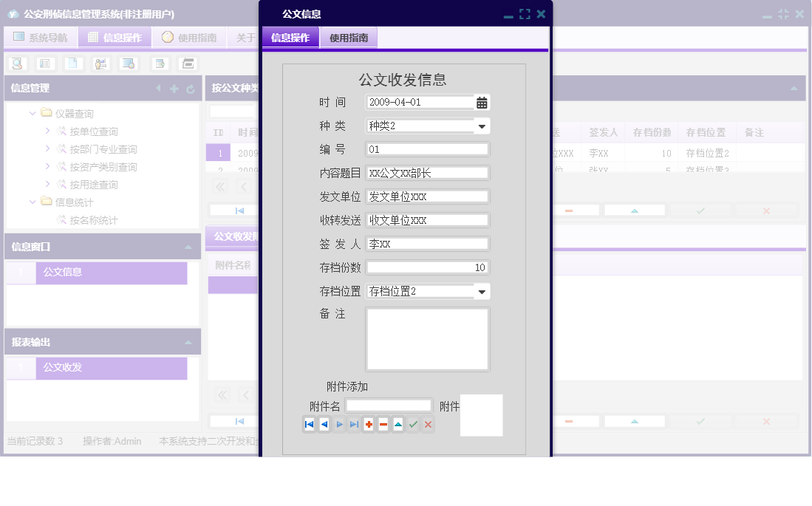This screenshot has height=506, width=812.
Task: Click the red plus add-record icon
Action: 368,424
